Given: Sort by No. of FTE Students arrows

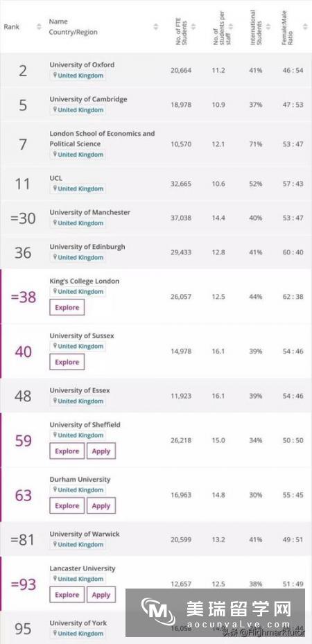Looking at the screenshot, I should (x=193, y=27).
